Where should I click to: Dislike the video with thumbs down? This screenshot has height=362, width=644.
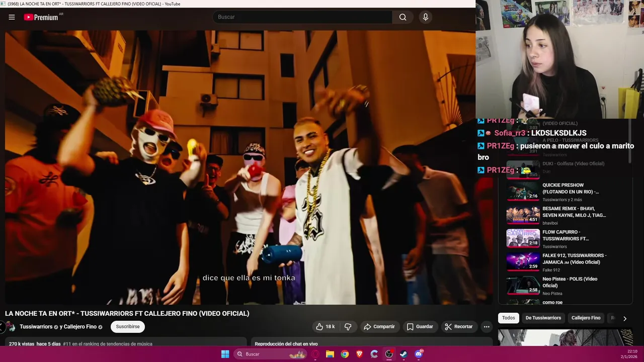348,327
